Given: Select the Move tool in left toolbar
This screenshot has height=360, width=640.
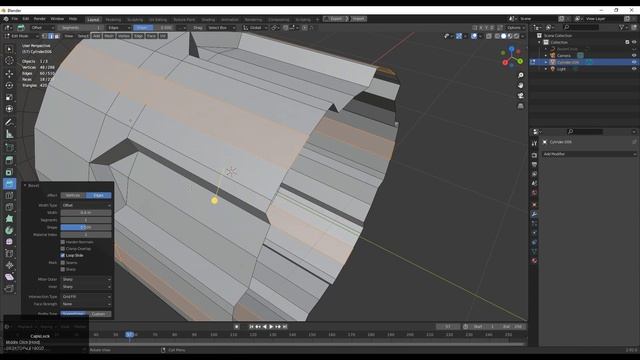Looking at the screenshot, I should (x=9, y=73).
